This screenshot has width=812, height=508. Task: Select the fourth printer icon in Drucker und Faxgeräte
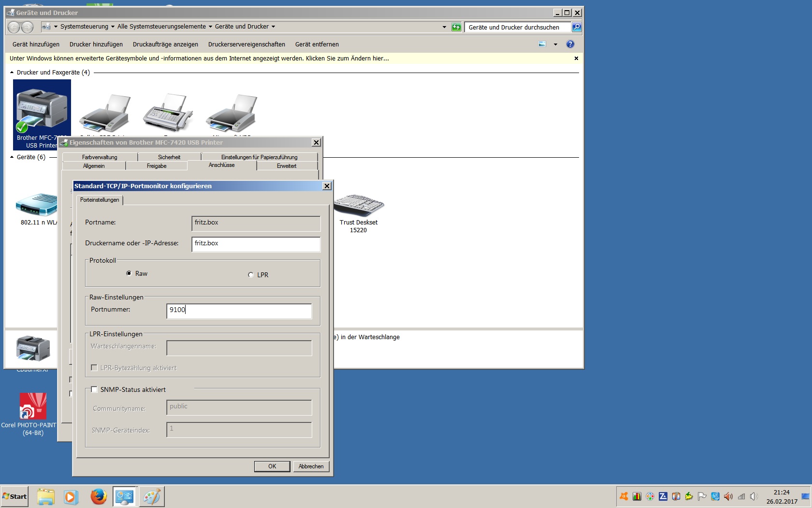coord(232,113)
